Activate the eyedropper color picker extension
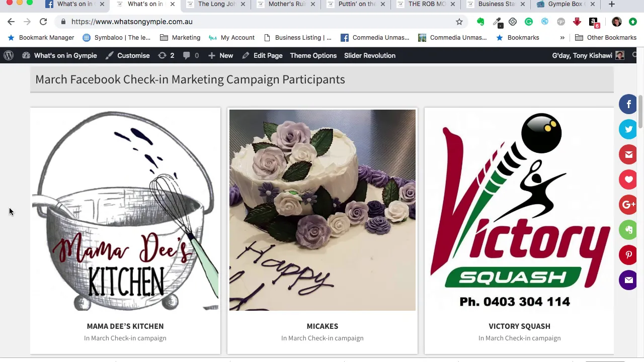This screenshot has width=644, height=362. coord(497,22)
